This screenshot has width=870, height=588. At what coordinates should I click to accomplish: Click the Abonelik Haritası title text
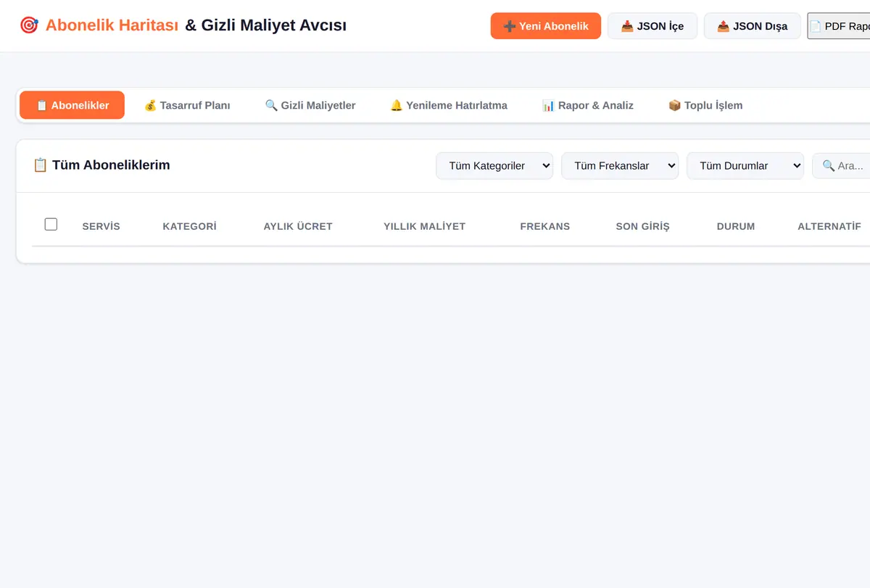112,25
